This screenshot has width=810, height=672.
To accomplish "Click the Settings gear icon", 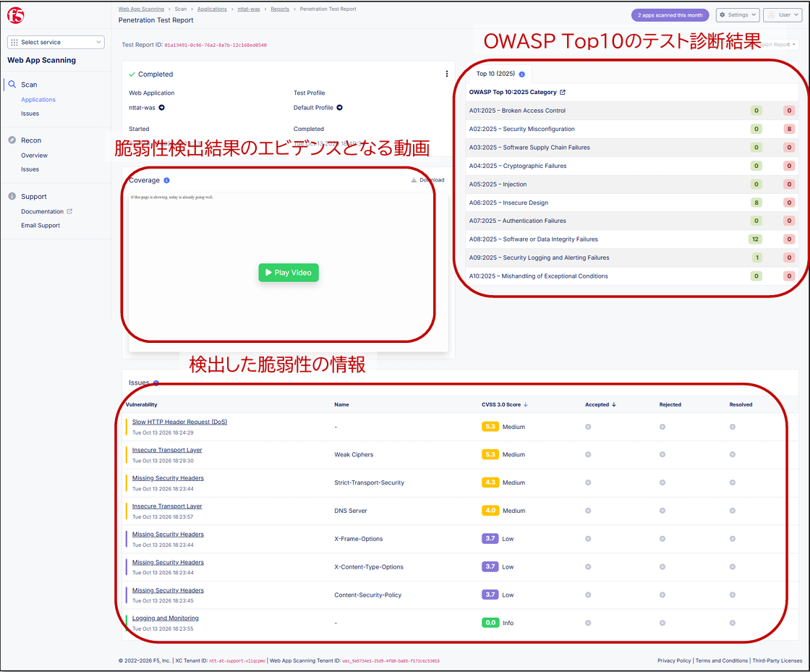I will click(x=722, y=15).
